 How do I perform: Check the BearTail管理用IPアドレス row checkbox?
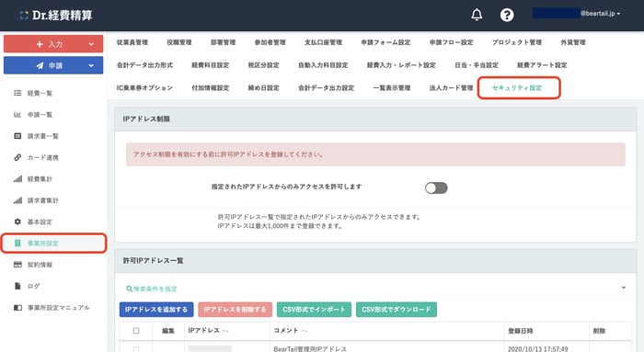pyautogui.click(x=136, y=348)
